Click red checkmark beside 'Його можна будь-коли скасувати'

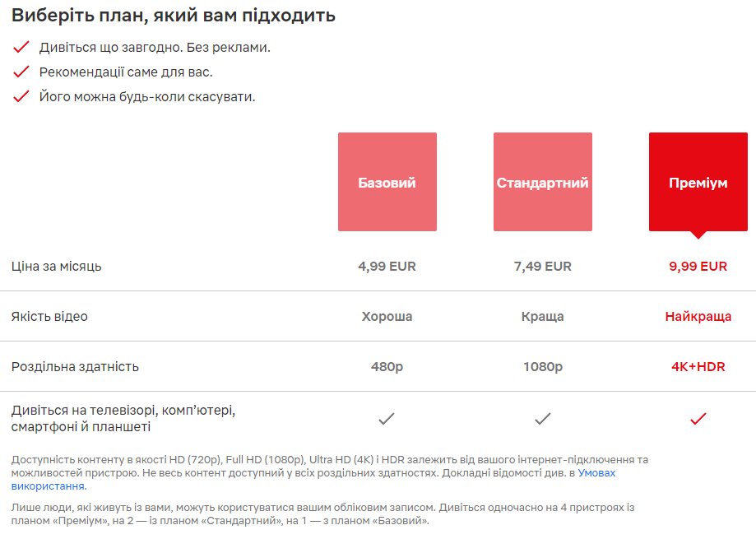coord(21,96)
